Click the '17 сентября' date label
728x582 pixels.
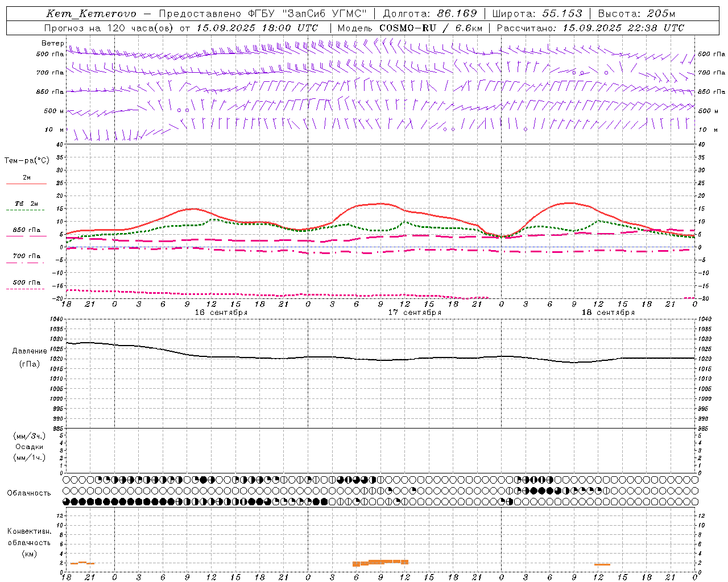[x=415, y=313]
